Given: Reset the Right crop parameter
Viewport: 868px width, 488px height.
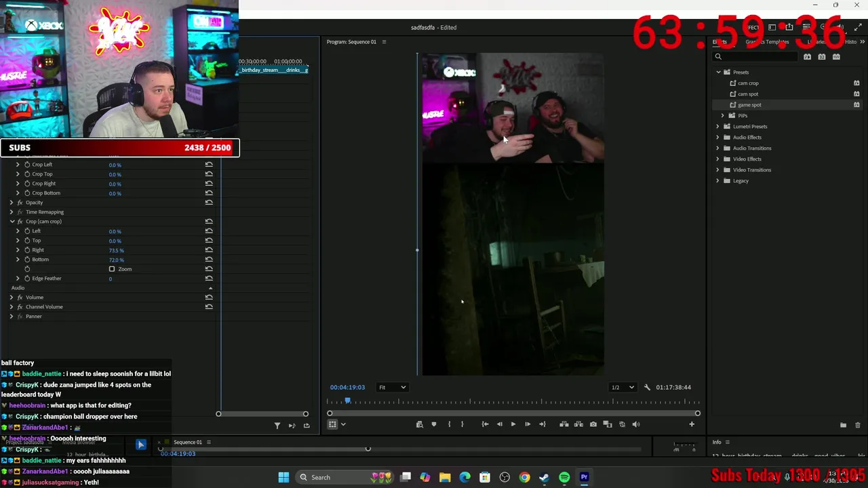Looking at the screenshot, I should (x=209, y=250).
